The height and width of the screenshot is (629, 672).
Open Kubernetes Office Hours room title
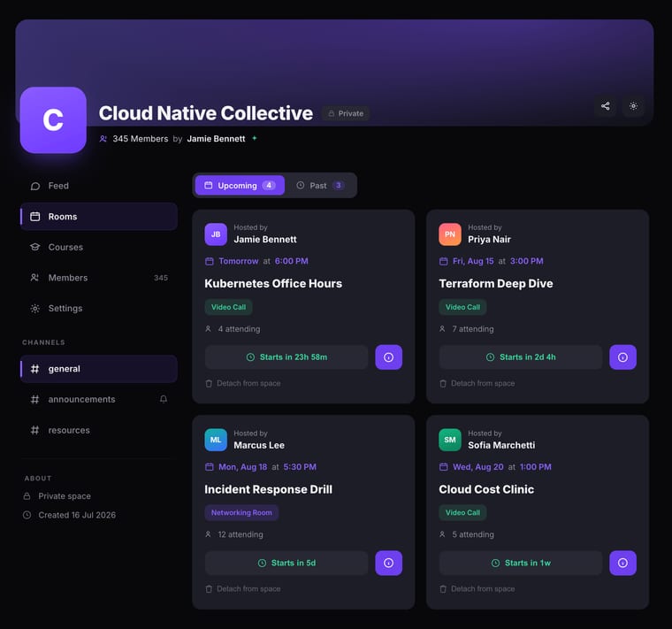pos(273,283)
